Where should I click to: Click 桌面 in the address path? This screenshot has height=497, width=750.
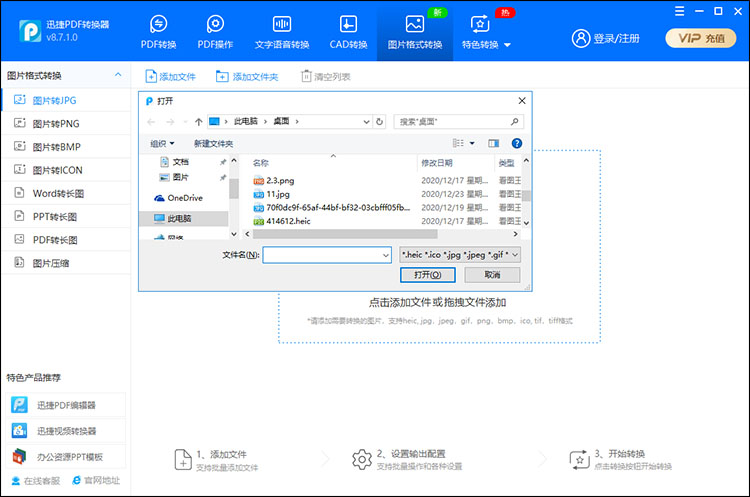click(x=281, y=121)
